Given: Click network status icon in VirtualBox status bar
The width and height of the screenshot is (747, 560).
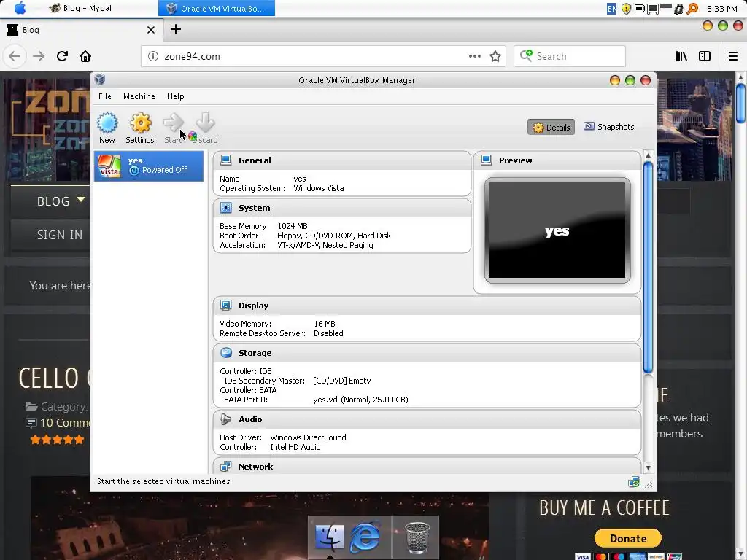Looking at the screenshot, I should pos(634,482).
